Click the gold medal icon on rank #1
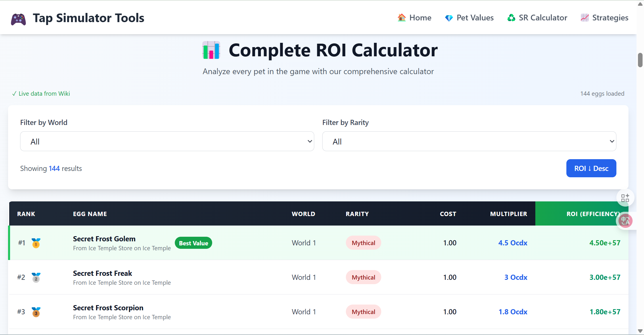Screen dimensions: 644x335 [x=36, y=243]
